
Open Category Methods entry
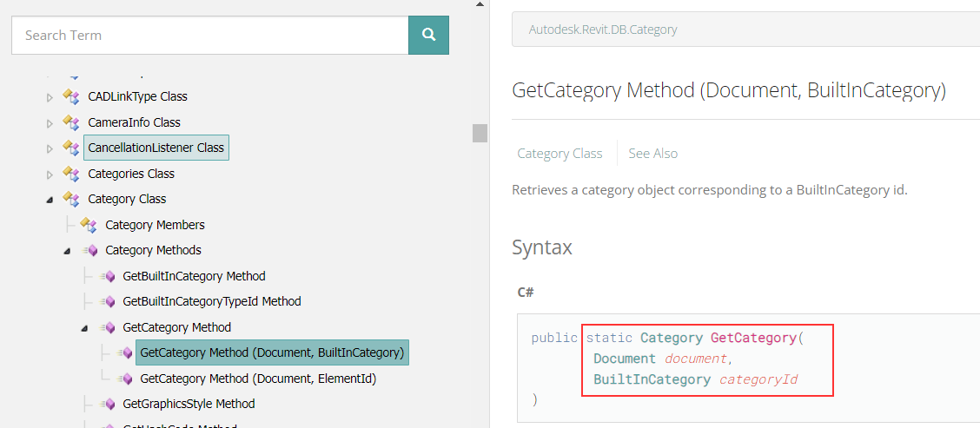(153, 251)
